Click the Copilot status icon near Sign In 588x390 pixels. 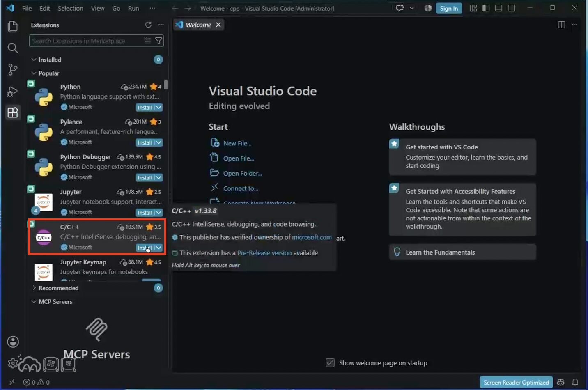point(428,8)
